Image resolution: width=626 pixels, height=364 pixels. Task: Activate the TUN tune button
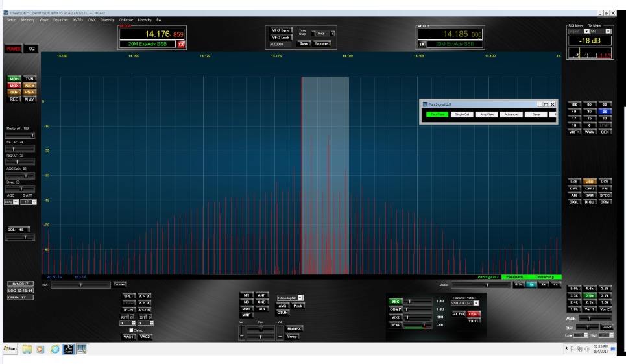pos(30,79)
